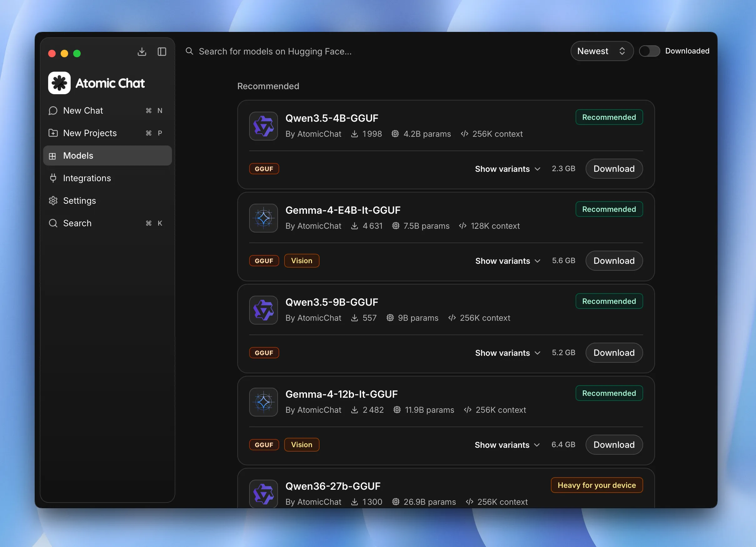Screen dimensions: 756x547
Task: Click the 6.4 GB size label
Action: (563, 445)
